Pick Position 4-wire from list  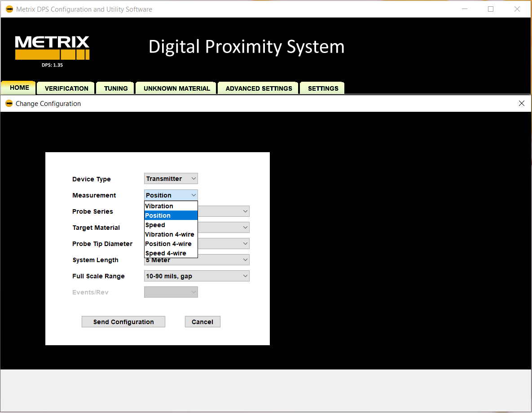(171, 244)
